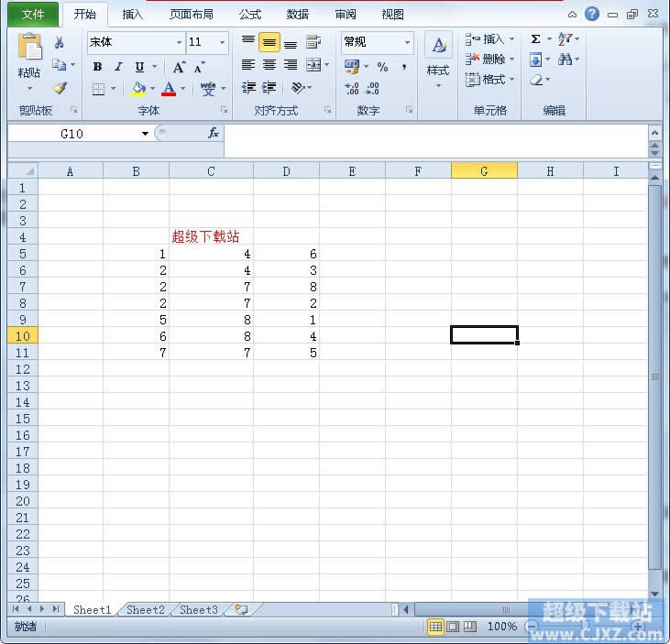The width and height of the screenshot is (670, 644).
Task: Switch to the 视图 tab
Action: click(392, 15)
